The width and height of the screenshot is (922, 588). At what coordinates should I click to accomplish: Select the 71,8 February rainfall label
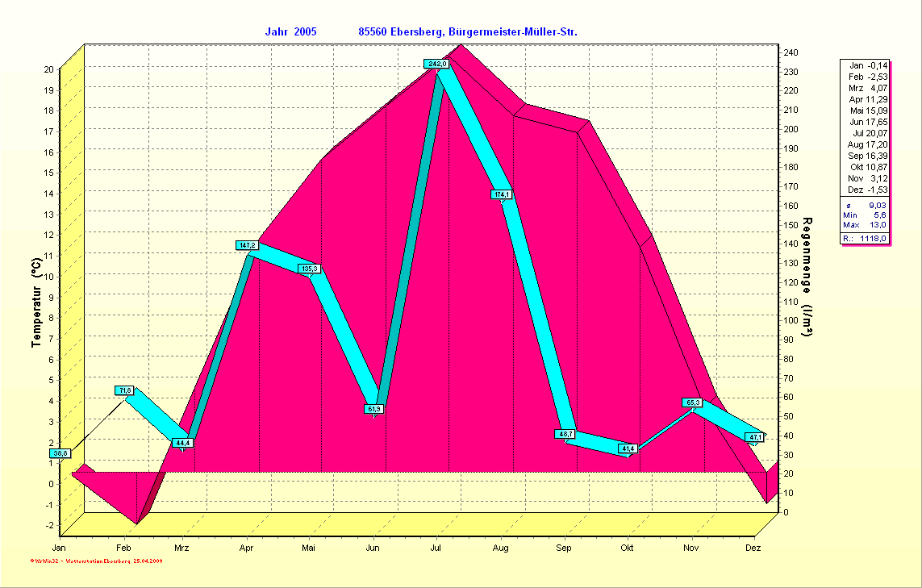(125, 390)
